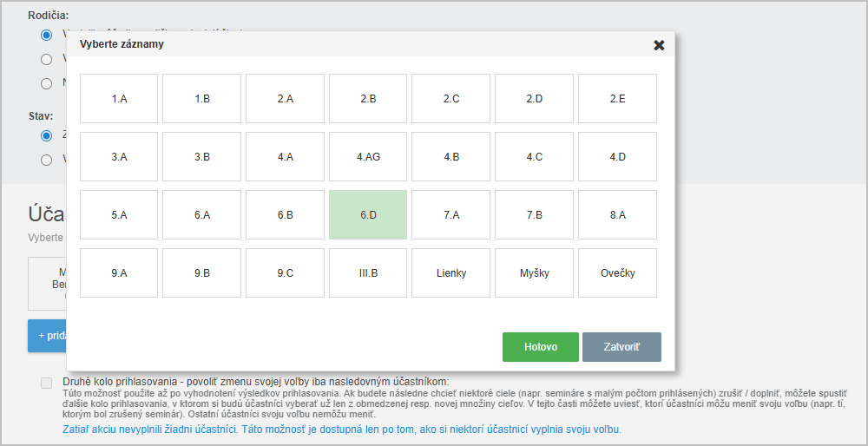Choose class 7.A tile
The height and width of the screenshot is (446, 868).
(451, 215)
